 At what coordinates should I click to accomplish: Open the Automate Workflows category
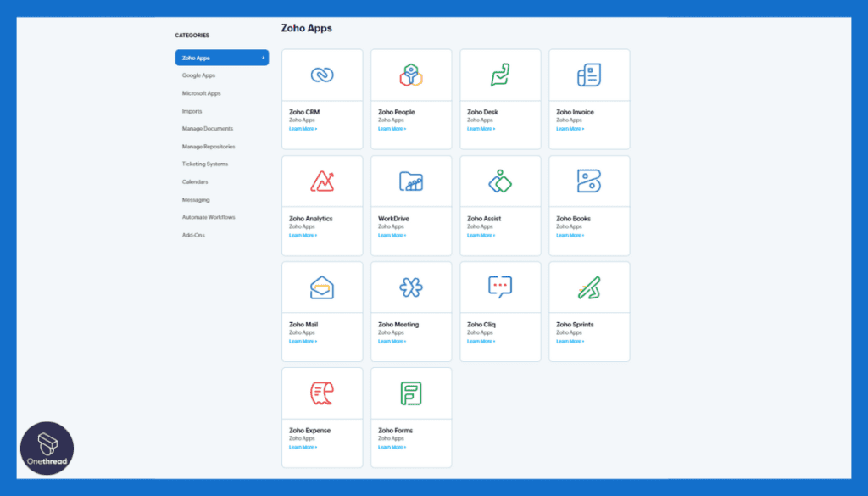(x=209, y=217)
